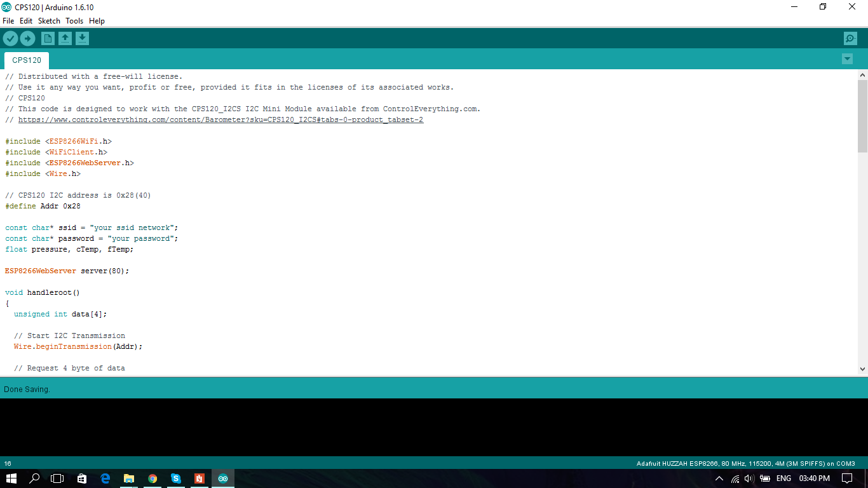The height and width of the screenshot is (488, 868).
Task: Click the Adafruit HUZZAH board status text
Action: (x=745, y=463)
